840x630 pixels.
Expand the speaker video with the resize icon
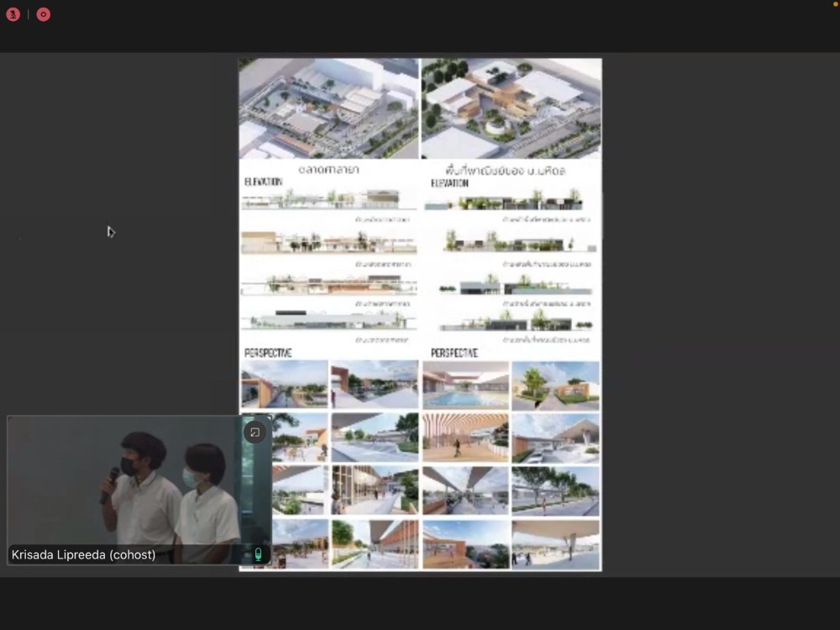click(255, 432)
